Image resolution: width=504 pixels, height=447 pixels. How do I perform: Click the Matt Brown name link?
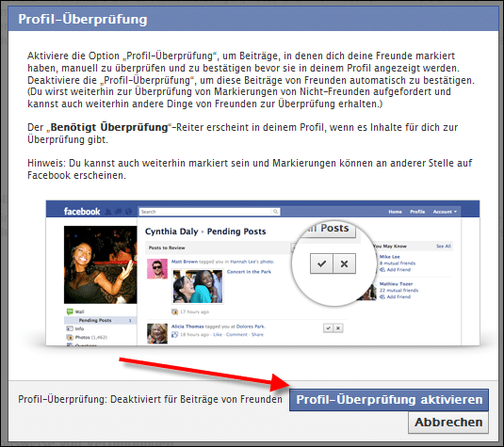185,262
